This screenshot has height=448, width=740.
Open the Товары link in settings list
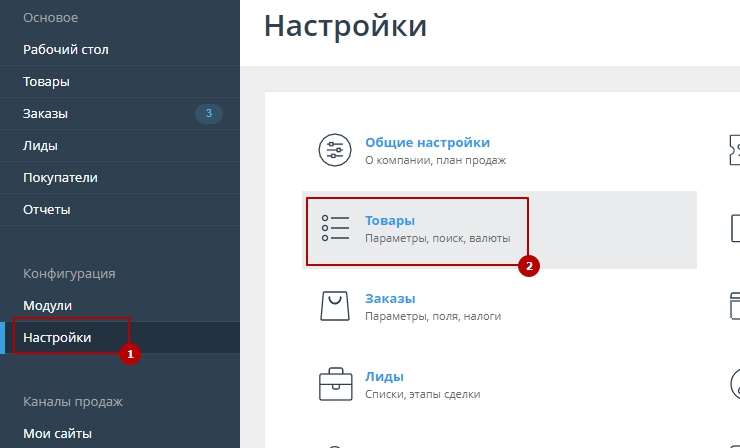pyautogui.click(x=390, y=220)
